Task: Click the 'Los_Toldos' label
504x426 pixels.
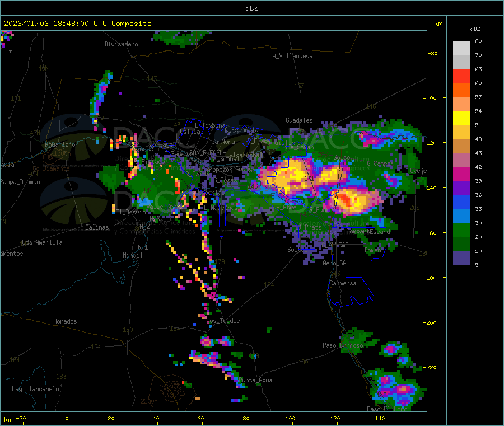Action: click(223, 321)
